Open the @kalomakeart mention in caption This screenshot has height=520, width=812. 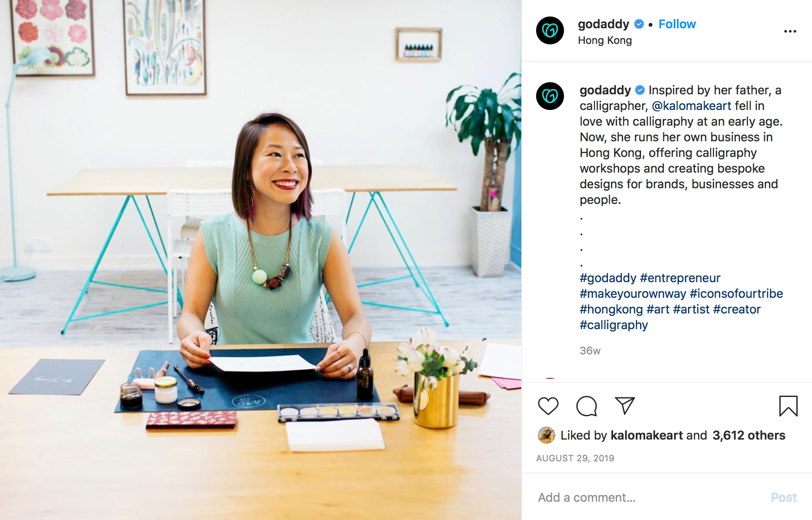point(691,106)
